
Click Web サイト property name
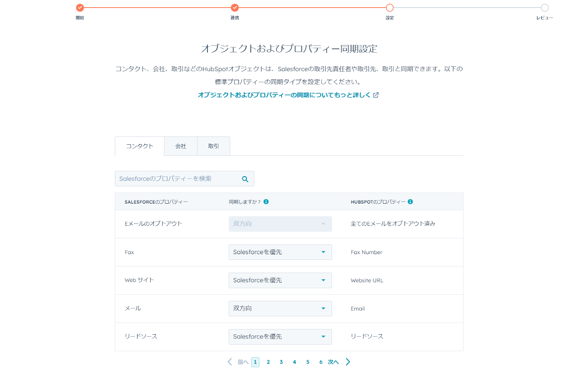click(x=139, y=280)
